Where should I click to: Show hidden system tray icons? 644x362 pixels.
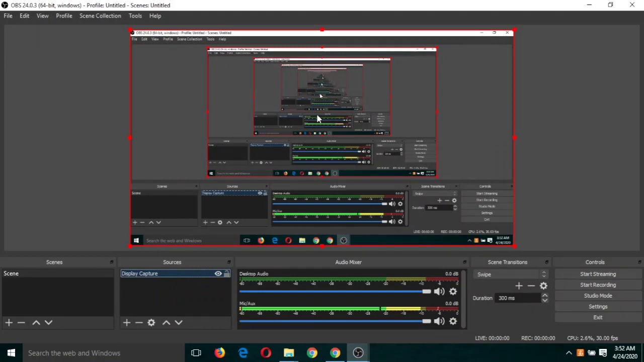pyautogui.click(x=569, y=353)
